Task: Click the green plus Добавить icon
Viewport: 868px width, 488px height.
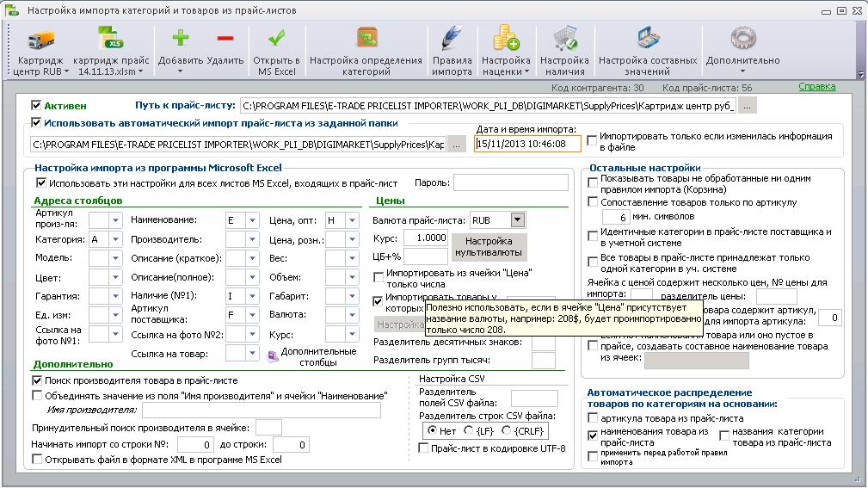Action: (x=180, y=38)
